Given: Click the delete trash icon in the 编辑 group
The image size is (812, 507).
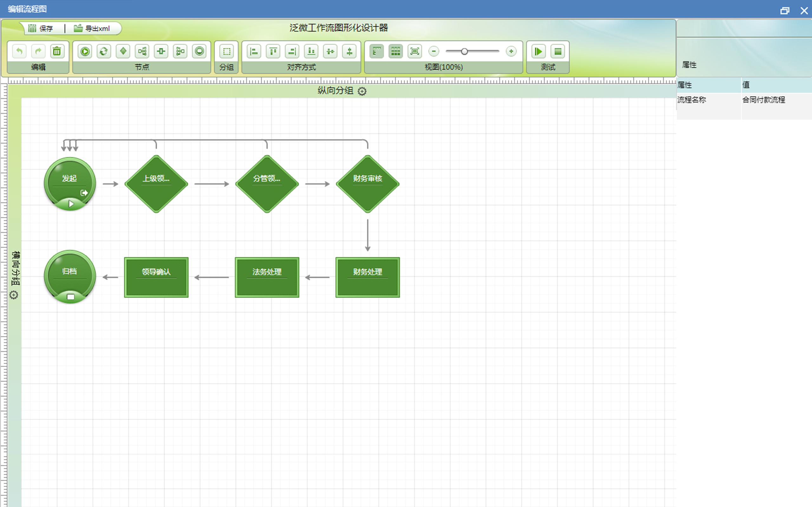Looking at the screenshot, I should point(57,51).
